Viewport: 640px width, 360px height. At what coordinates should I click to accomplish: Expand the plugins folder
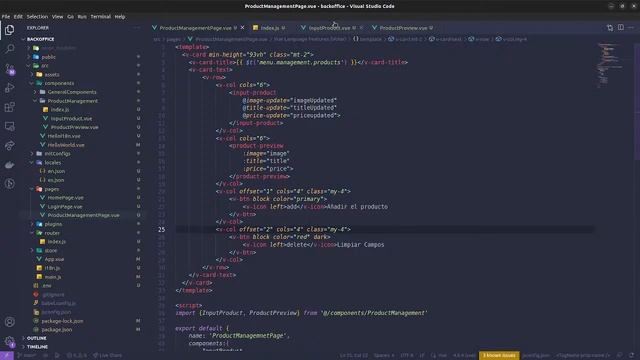click(53, 224)
